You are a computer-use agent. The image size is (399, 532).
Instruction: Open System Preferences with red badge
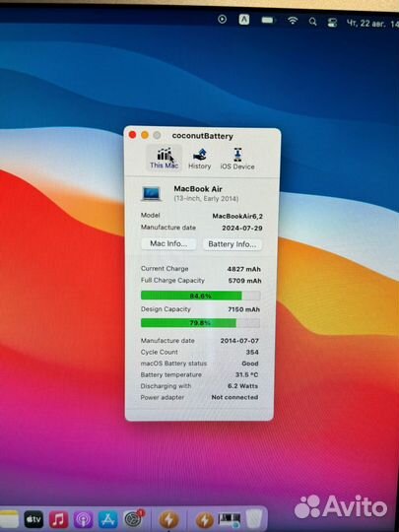134,519
